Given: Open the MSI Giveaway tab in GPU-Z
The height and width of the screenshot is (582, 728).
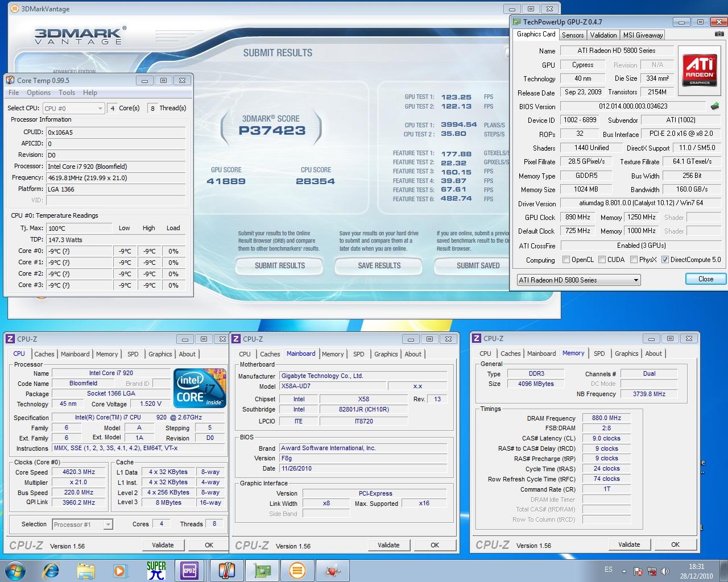Looking at the screenshot, I should pyautogui.click(x=643, y=35).
